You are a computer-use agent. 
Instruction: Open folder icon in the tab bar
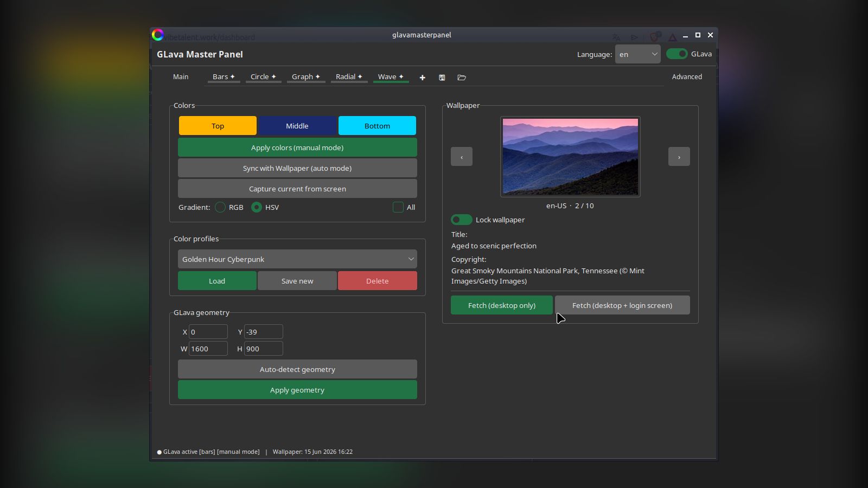click(462, 78)
